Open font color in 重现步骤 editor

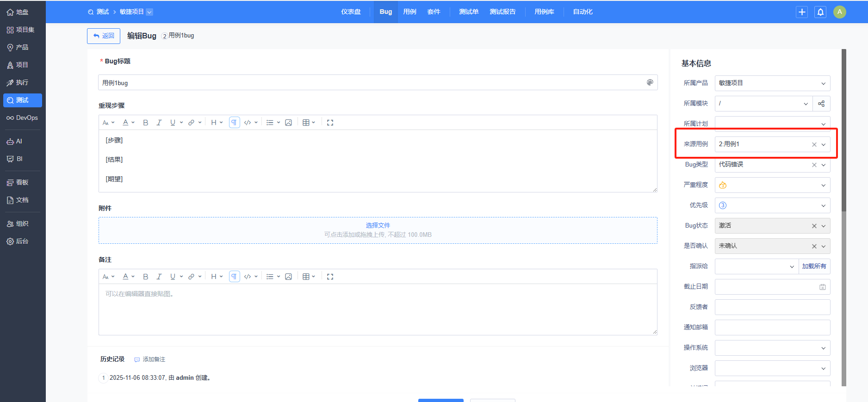point(129,123)
